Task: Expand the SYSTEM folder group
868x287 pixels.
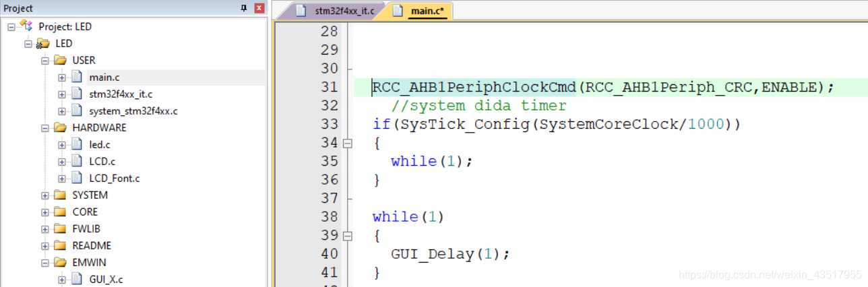Action: coord(45,195)
